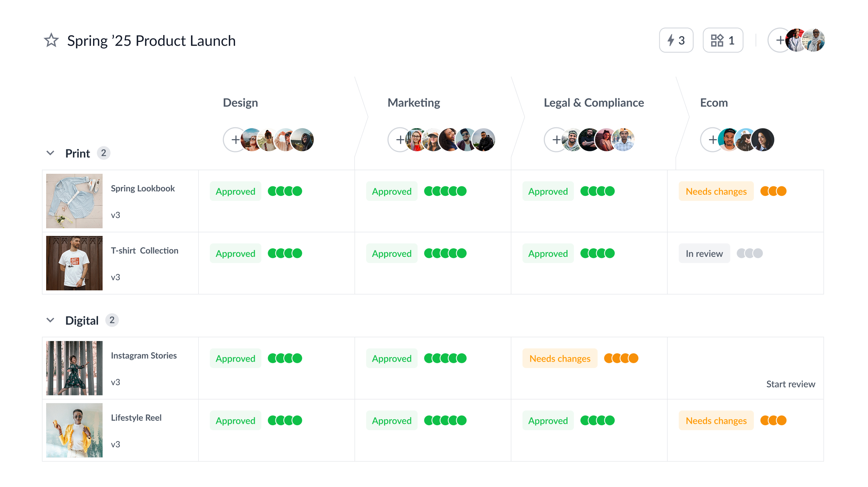Open the T-shirt Collection thumbnail
This screenshot has height=487, width=868.
[74, 263]
